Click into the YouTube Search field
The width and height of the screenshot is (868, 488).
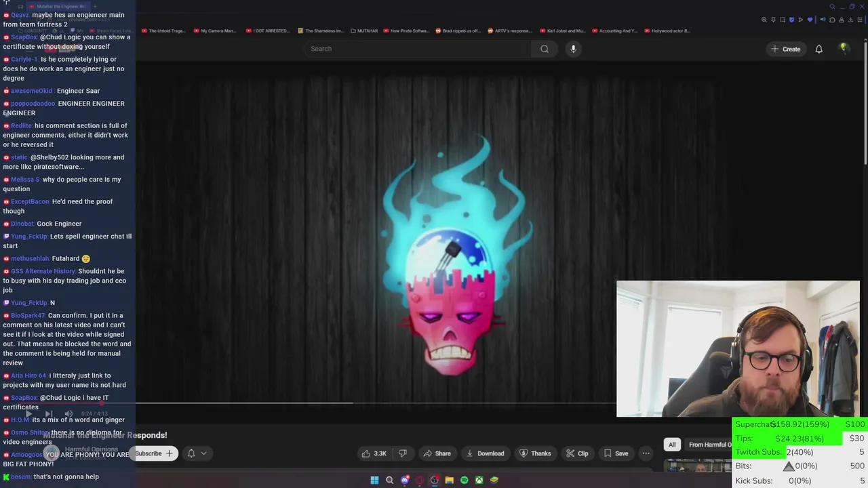pos(419,49)
